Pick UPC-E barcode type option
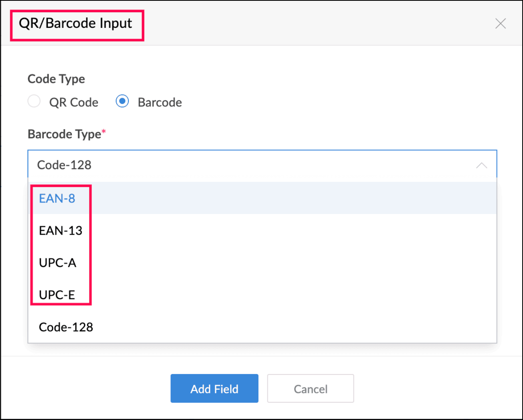 click(57, 295)
